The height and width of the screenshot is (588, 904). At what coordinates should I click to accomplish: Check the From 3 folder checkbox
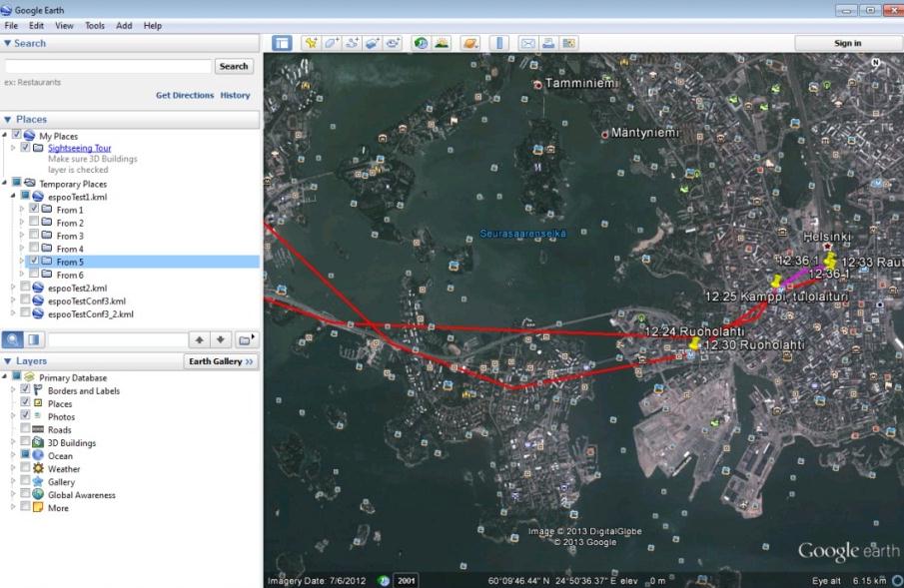pos(34,234)
